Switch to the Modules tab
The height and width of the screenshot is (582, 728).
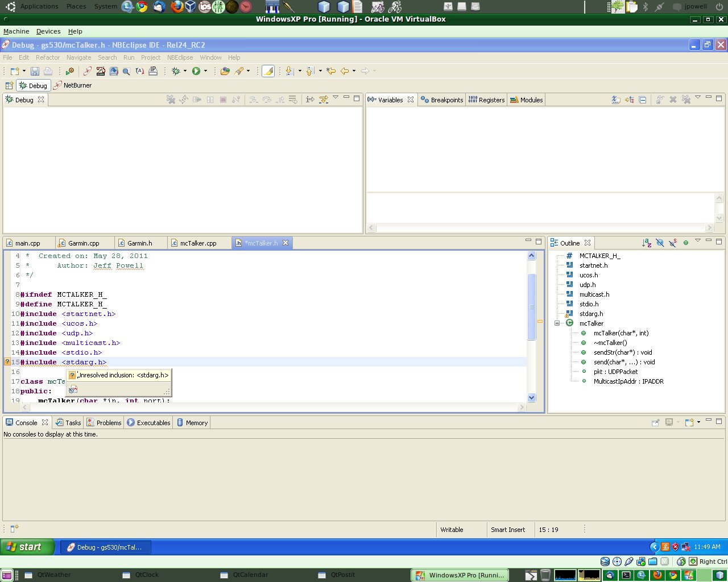point(526,99)
